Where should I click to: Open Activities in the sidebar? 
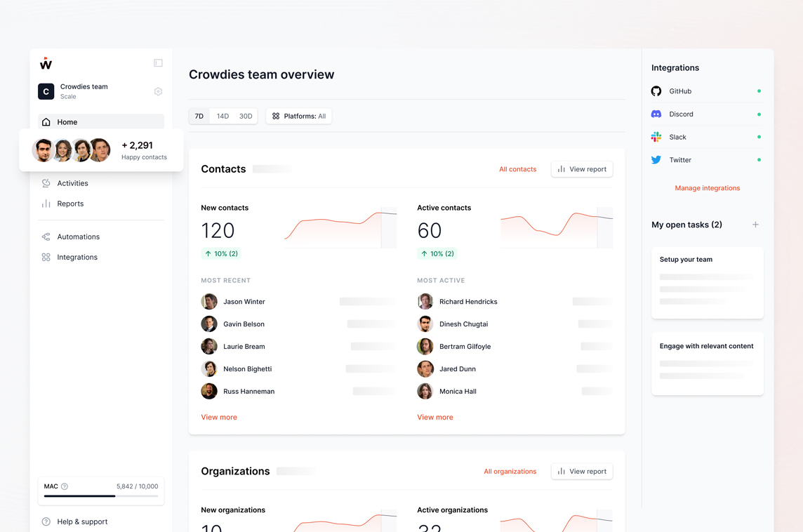(101, 182)
